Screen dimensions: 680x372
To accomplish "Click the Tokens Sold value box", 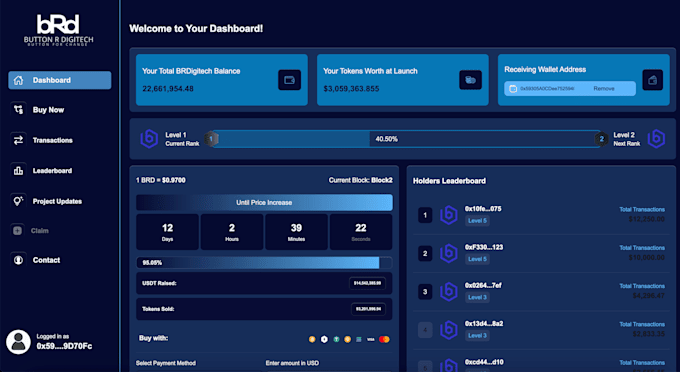I will tap(368, 309).
